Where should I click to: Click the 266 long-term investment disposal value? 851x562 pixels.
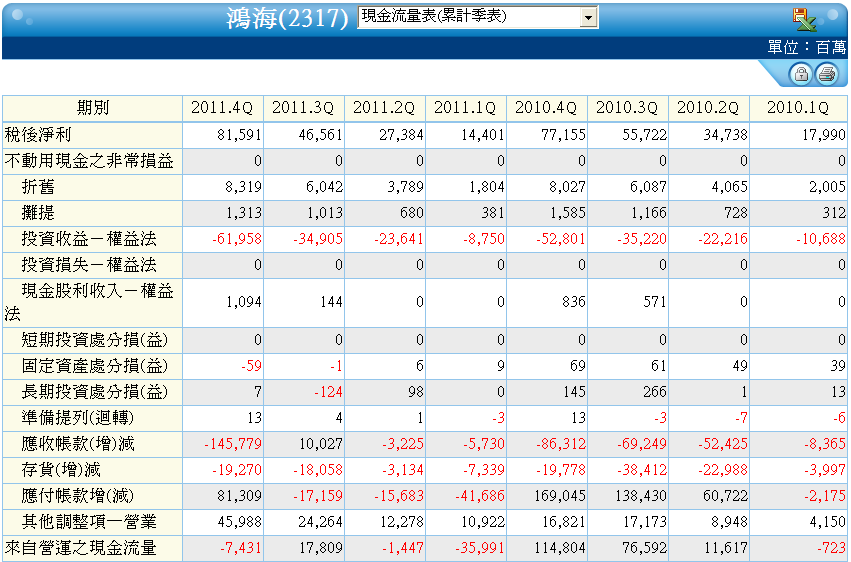tap(655, 393)
